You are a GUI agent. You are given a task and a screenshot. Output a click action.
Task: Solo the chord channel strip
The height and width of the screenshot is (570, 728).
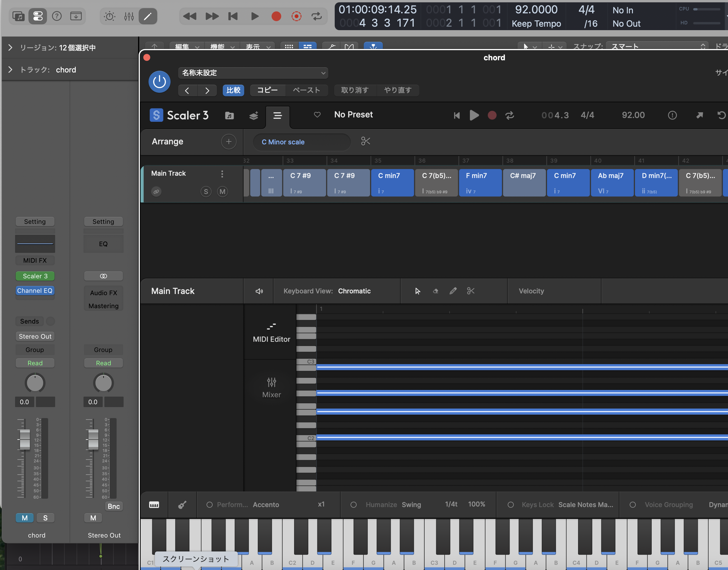pos(46,518)
